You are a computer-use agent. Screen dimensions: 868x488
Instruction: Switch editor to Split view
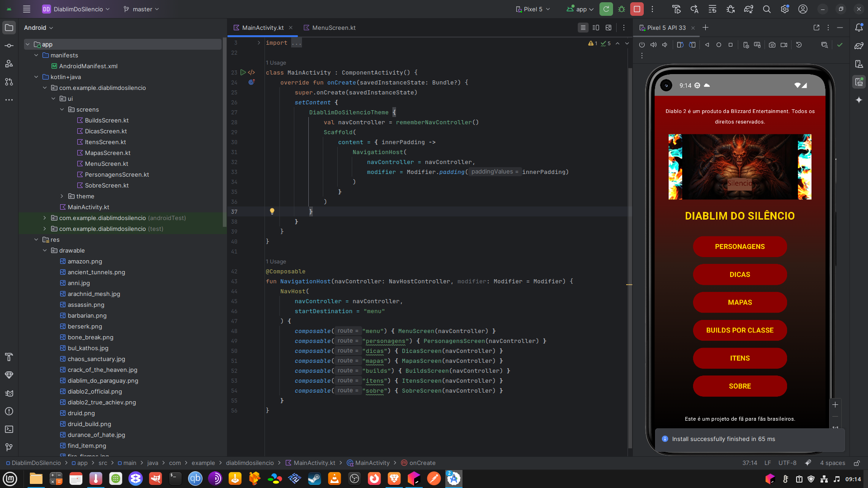tap(596, 28)
